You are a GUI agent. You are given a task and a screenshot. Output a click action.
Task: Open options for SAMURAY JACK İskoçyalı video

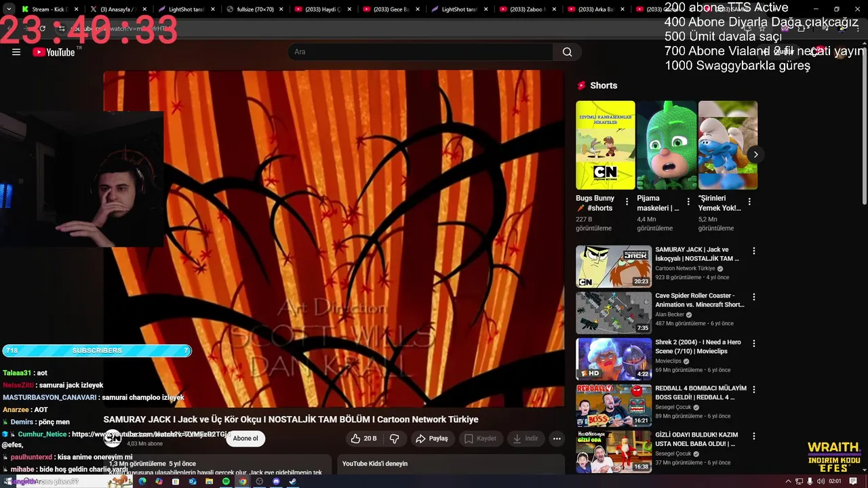[x=753, y=251]
